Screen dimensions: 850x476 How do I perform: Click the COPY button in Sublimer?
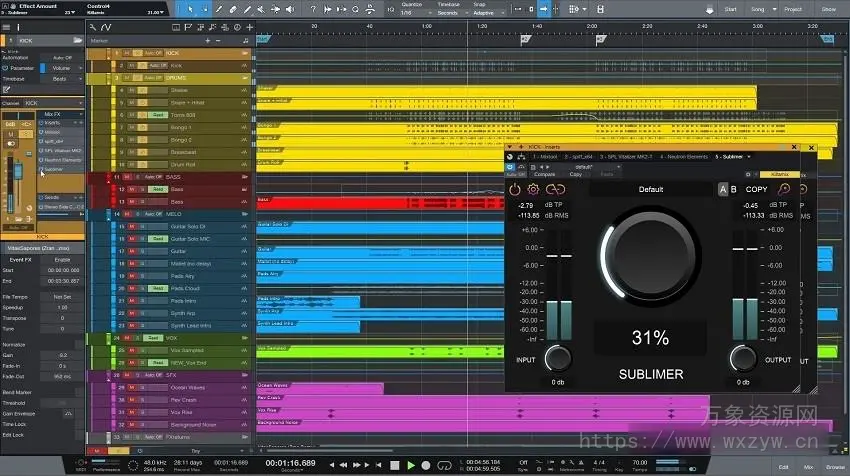pos(756,189)
